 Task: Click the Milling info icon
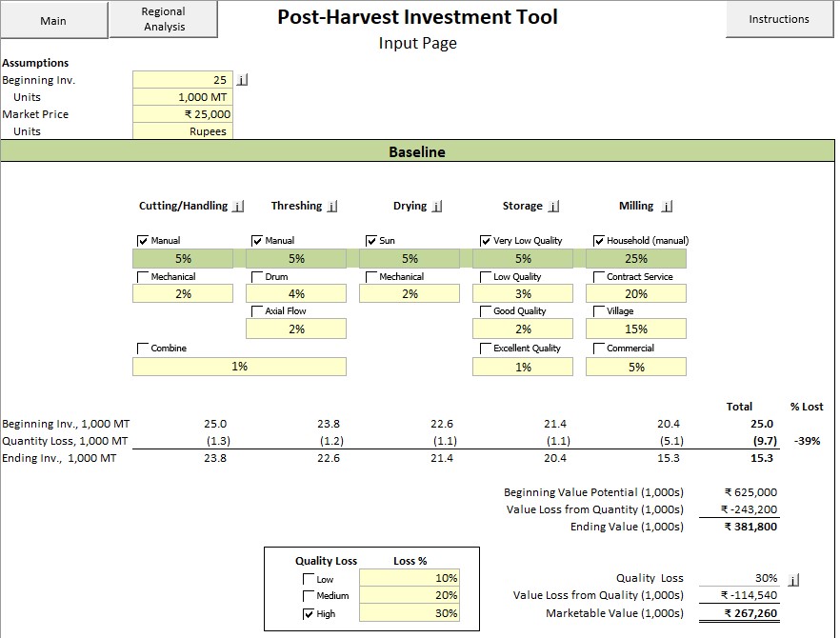click(667, 206)
